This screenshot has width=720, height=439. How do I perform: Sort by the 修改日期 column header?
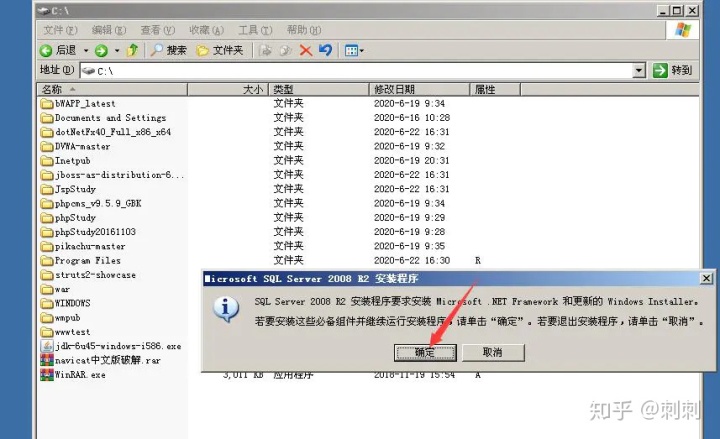coord(420,89)
